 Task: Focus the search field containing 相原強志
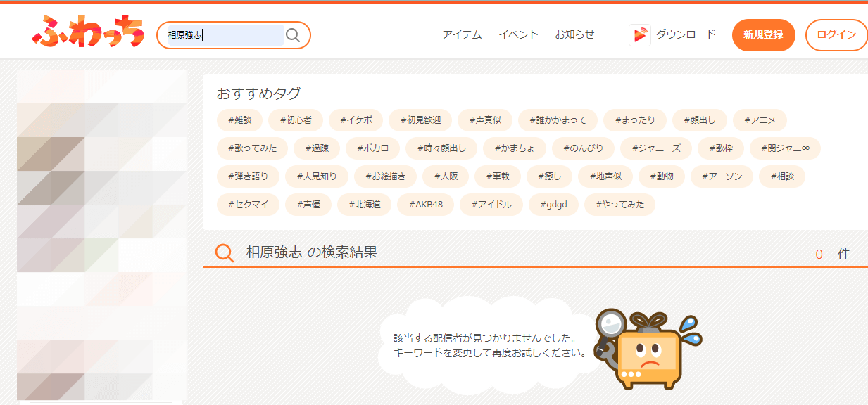click(x=225, y=35)
